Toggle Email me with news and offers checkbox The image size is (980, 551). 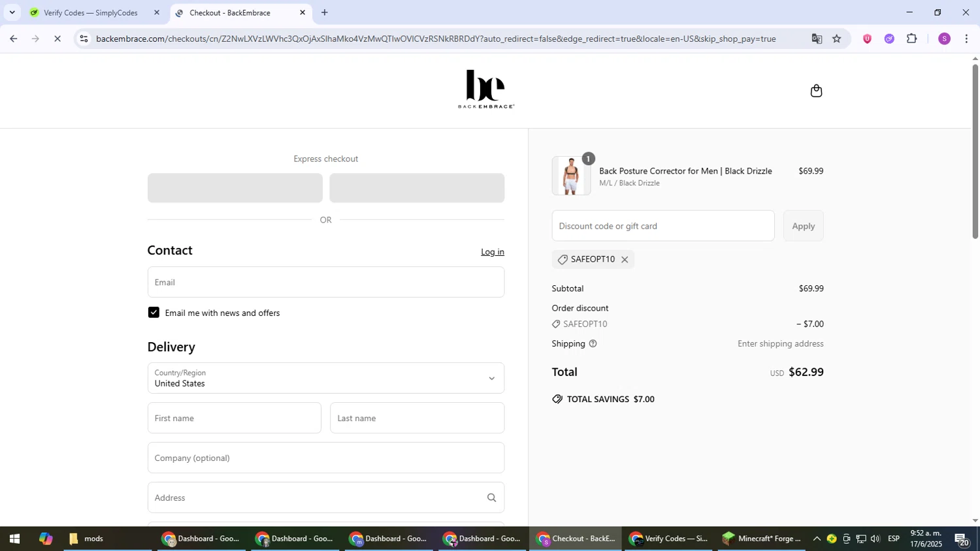click(x=154, y=313)
